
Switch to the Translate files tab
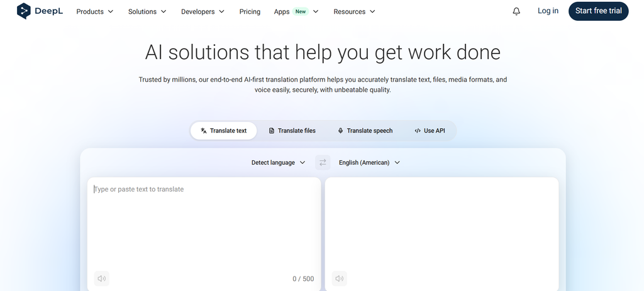click(292, 131)
